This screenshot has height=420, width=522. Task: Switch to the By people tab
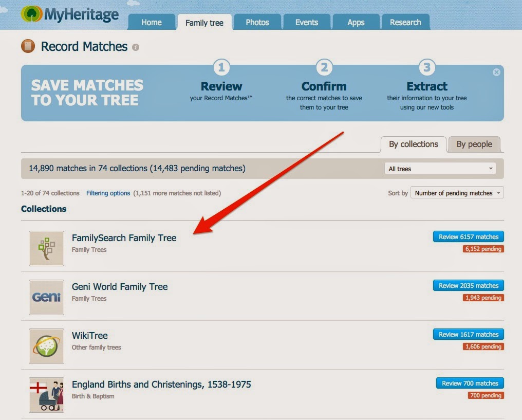click(474, 144)
